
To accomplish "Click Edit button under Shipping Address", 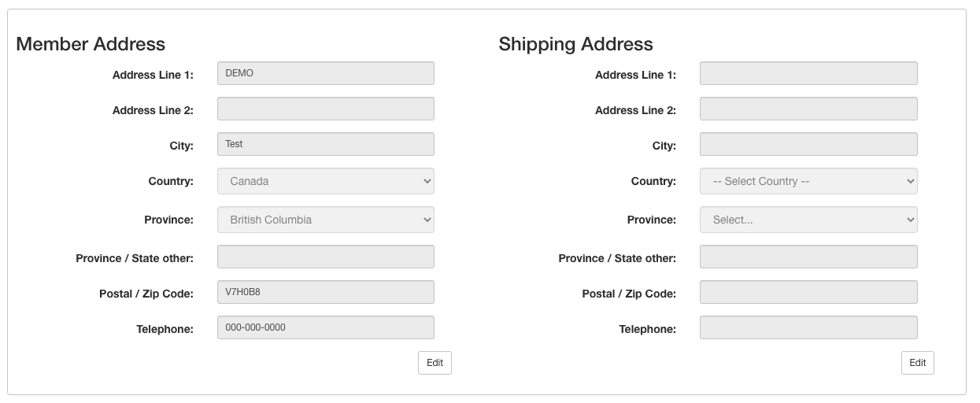I will pos(917,363).
